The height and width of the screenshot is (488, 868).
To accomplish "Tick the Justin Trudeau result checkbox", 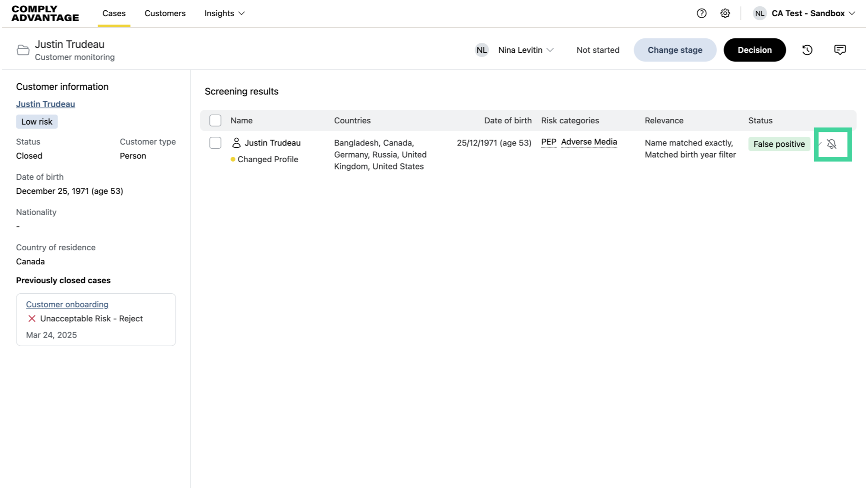I will pyautogui.click(x=215, y=143).
